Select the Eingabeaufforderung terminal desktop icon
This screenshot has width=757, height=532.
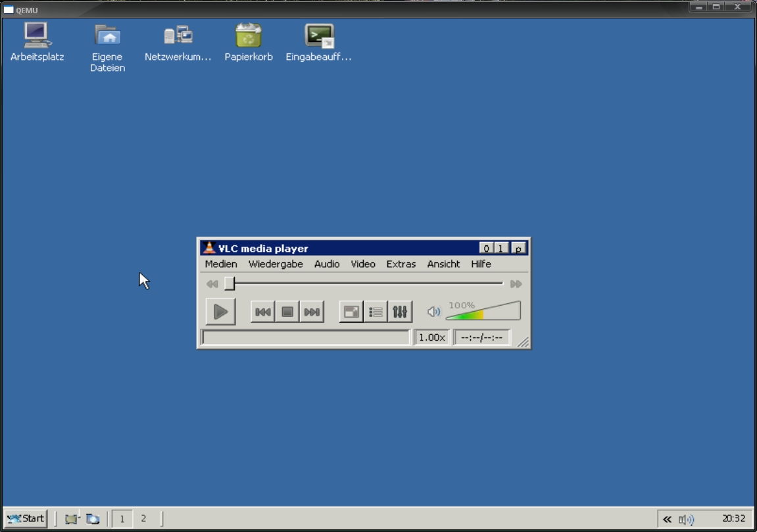pyautogui.click(x=319, y=43)
